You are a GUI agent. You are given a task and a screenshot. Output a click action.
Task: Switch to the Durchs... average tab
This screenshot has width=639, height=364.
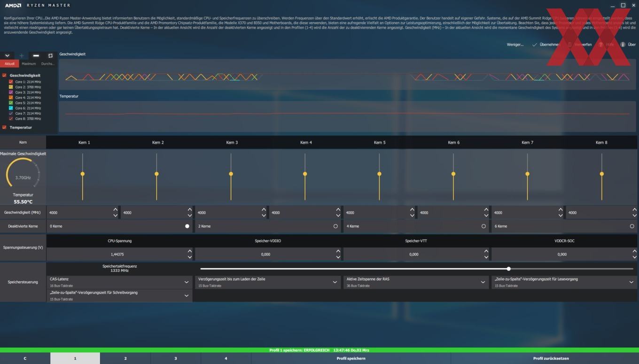click(47, 63)
